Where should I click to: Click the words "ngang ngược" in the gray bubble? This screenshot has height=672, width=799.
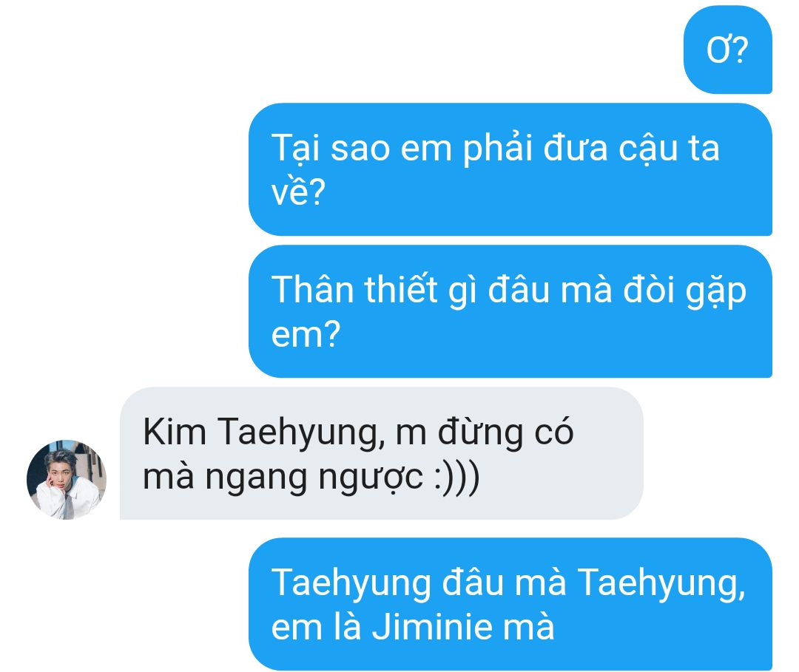point(314,478)
